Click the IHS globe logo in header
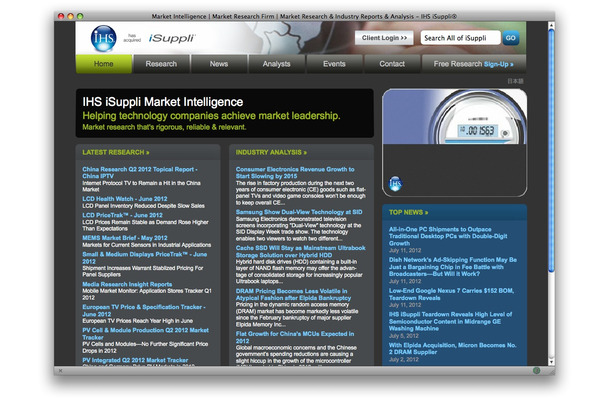The image size is (610, 400). (103, 38)
